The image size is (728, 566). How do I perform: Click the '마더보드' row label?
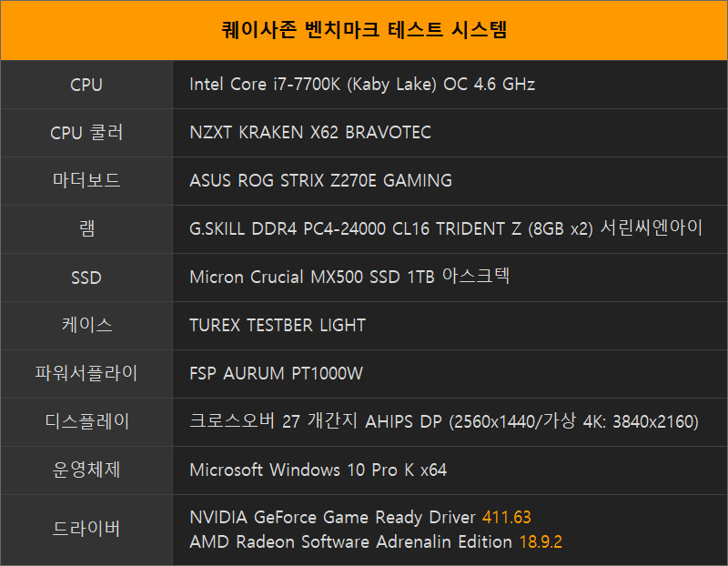[86, 180]
